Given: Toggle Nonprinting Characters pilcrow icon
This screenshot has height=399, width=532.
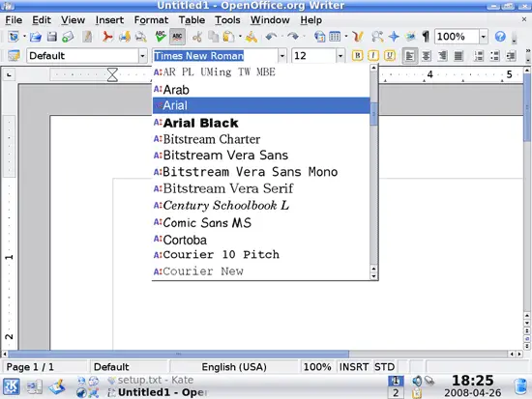Looking at the screenshot, I should click(426, 37).
